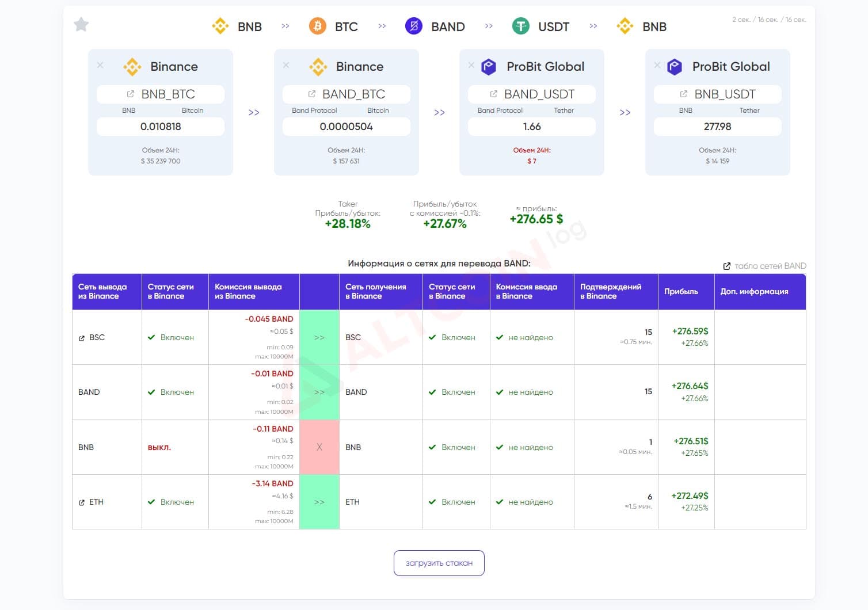Open BSC network external link icon
This screenshot has width=868, height=610.
point(82,338)
